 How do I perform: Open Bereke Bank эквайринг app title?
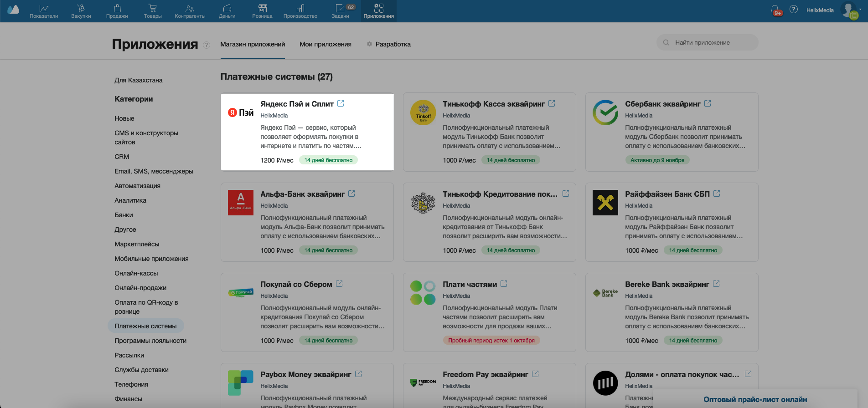pos(667,284)
